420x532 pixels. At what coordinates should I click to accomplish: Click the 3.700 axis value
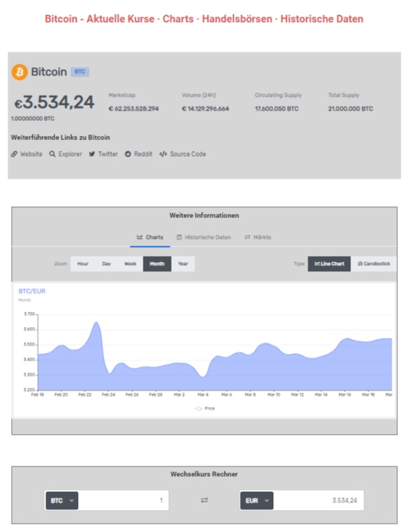coord(30,314)
